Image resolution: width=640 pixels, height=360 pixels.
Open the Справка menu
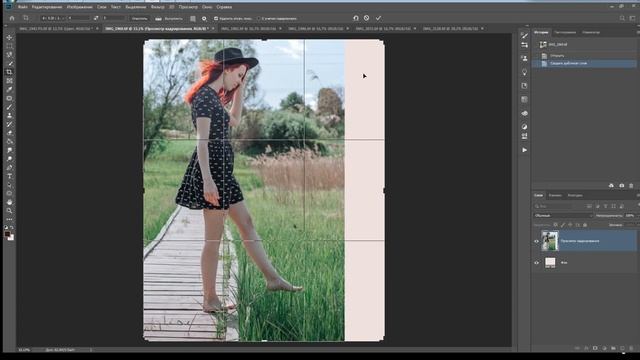point(224,7)
